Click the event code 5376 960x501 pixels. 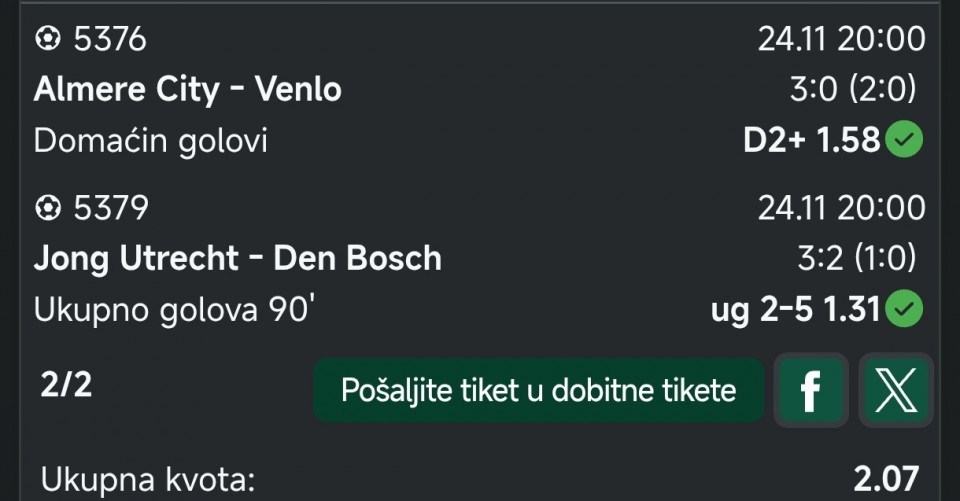(110, 39)
